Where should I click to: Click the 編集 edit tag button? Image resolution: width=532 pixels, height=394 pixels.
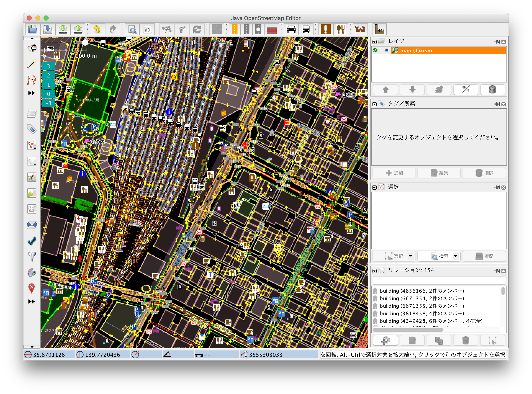click(x=439, y=173)
